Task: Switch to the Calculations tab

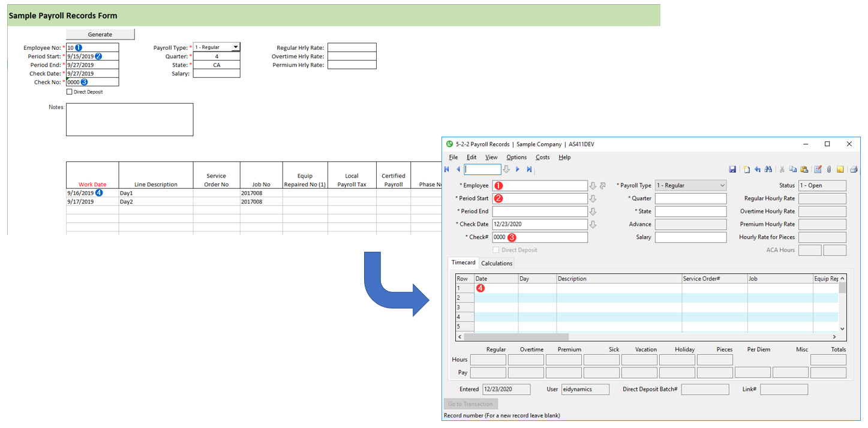Action: point(497,263)
